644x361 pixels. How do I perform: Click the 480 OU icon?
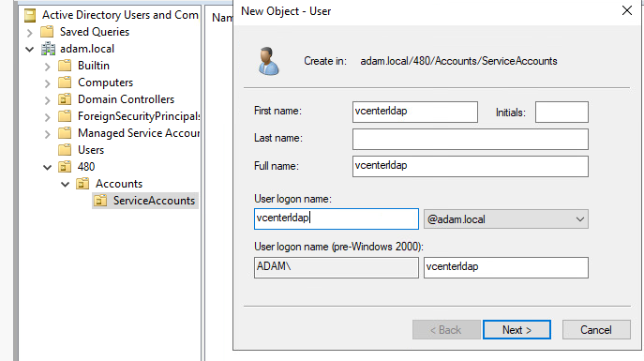point(65,166)
